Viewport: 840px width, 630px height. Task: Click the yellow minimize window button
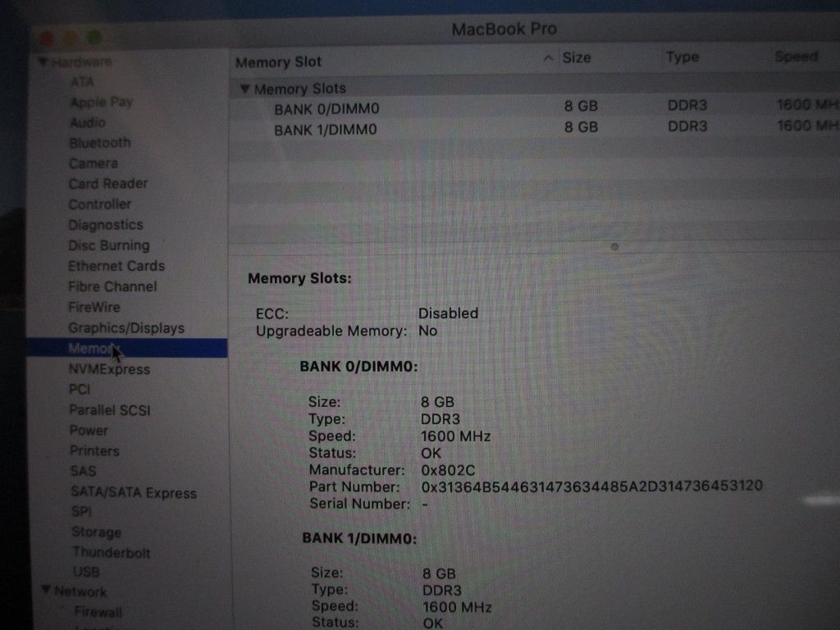pyautogui.click(x=71, y=38)
